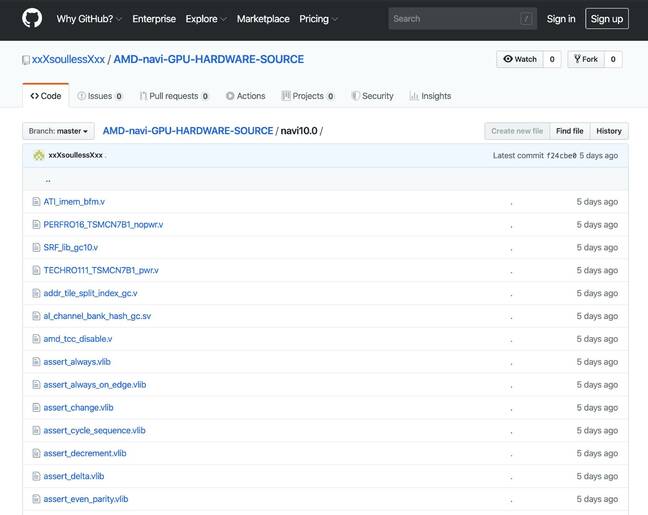Open file assert_decrement.vlib
The width and height of the screenshot is (648, 515).
point(85,453)
